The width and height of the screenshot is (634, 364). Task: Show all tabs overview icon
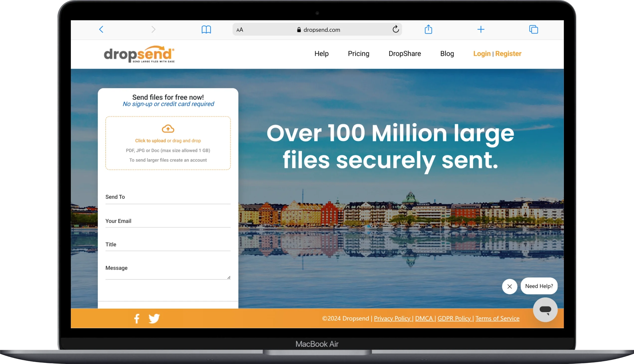click(533, 29)
